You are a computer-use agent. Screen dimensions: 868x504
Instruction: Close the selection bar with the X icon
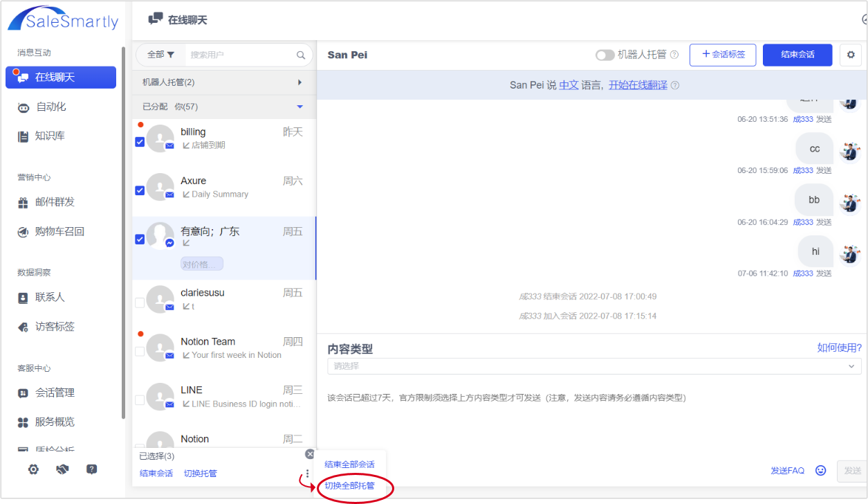click(x=310, y=454)
